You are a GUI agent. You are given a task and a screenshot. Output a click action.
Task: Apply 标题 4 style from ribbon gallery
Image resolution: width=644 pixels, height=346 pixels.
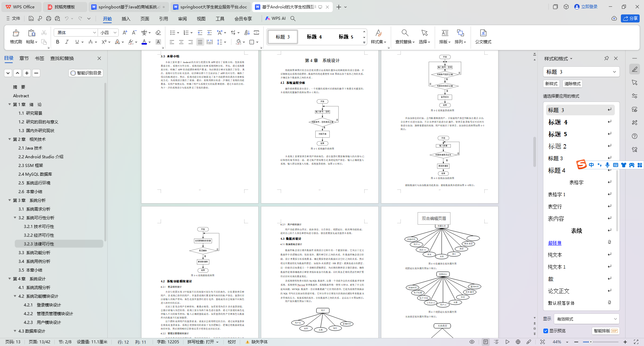314,37
